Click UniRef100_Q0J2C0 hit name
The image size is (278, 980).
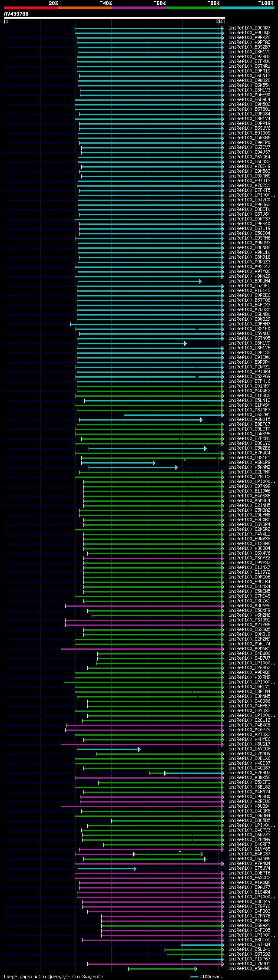(x=249, y=200)
